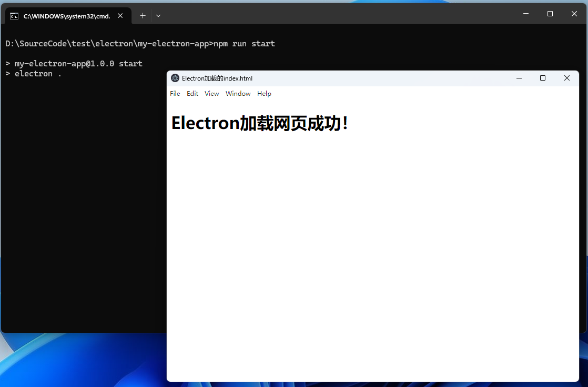This screenshot has width=588, height=387.
Task: Open Edit menu in Electron window
Action: coord(192,94)
